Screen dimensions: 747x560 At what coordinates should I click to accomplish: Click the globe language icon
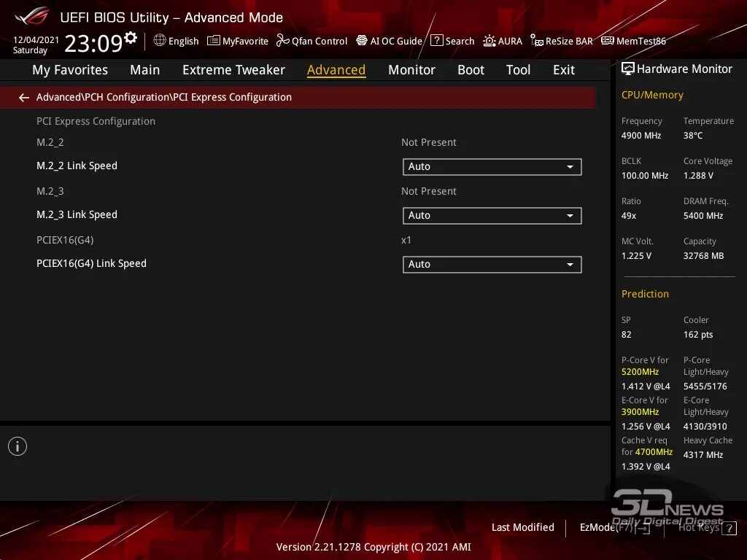tap(160, 41)
